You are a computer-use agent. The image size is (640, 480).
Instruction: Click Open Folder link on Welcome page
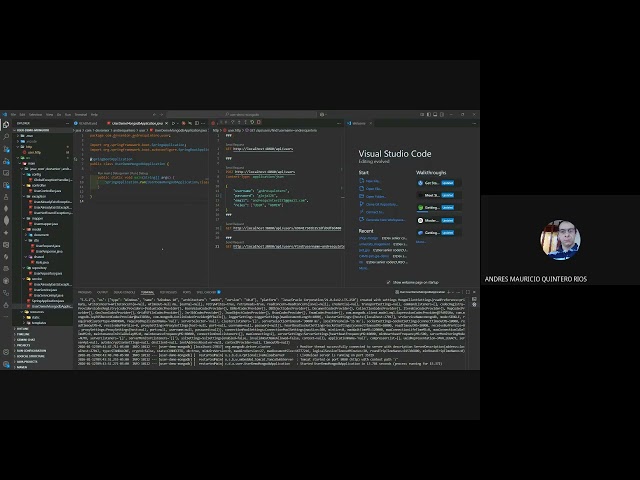[x=376, y=196]
